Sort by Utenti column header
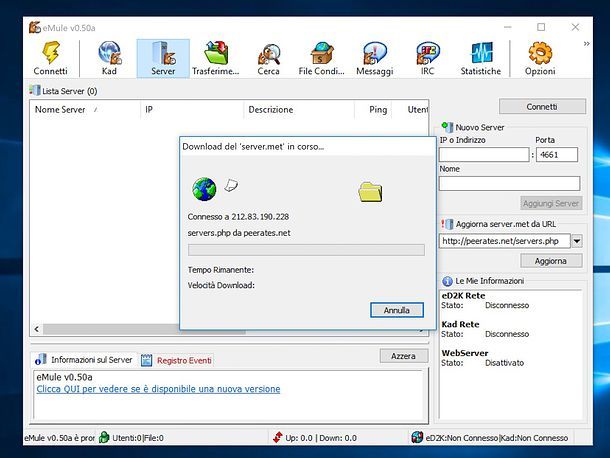Viewport: 610px width, 458px height. point(410,110)
